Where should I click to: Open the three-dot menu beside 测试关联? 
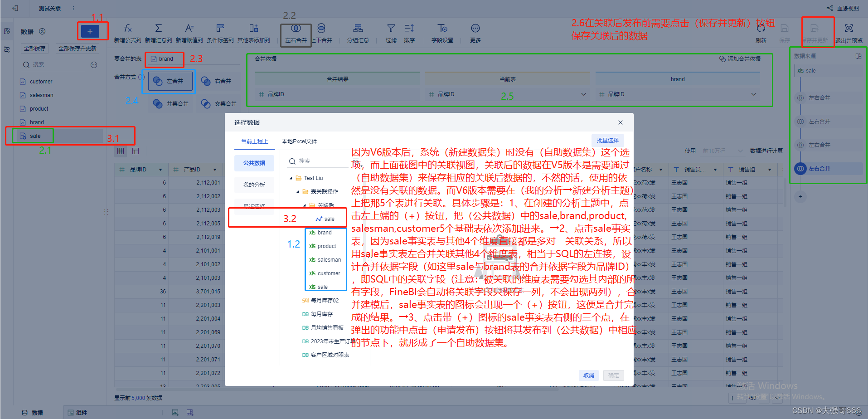pos(73,8)
